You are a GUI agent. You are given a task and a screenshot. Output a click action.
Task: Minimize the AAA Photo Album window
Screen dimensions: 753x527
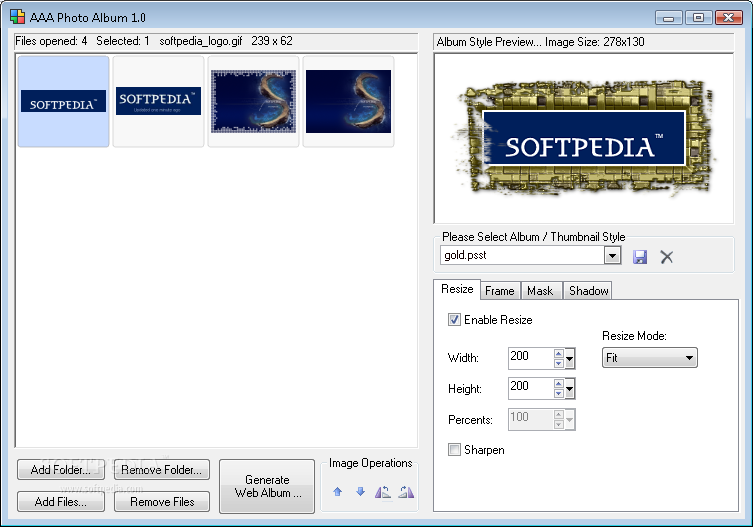point(668,18)
